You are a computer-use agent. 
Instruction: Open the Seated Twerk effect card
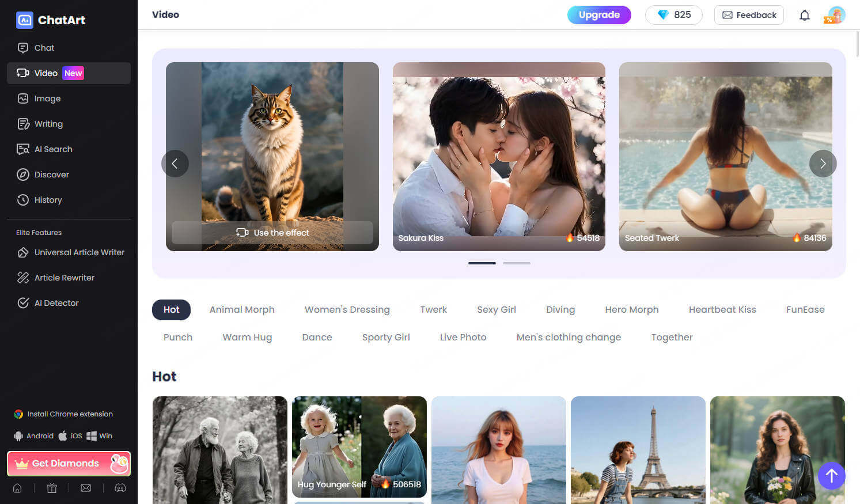pyautogui.click(x=726, y=157)
